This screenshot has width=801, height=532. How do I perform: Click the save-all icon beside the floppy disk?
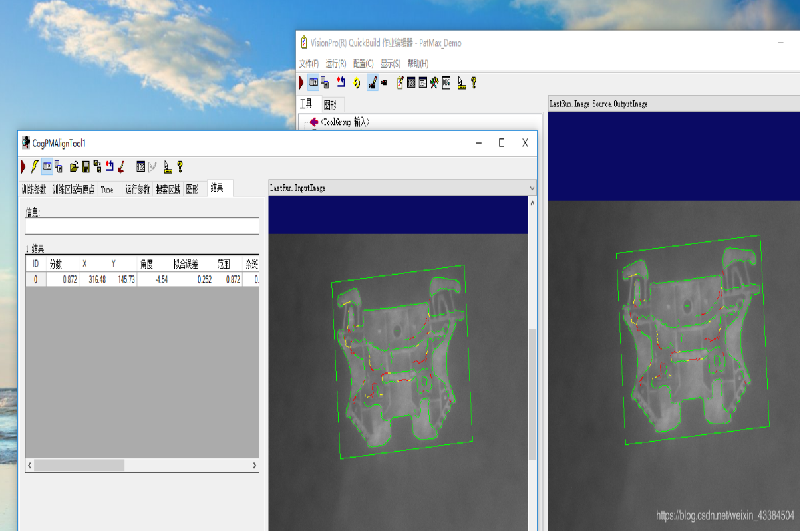tap(97, 166)
